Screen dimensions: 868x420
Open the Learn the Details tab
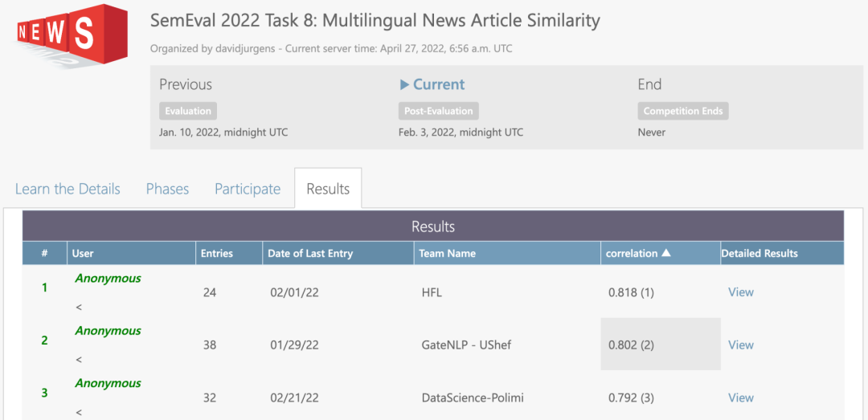[68, 189]
